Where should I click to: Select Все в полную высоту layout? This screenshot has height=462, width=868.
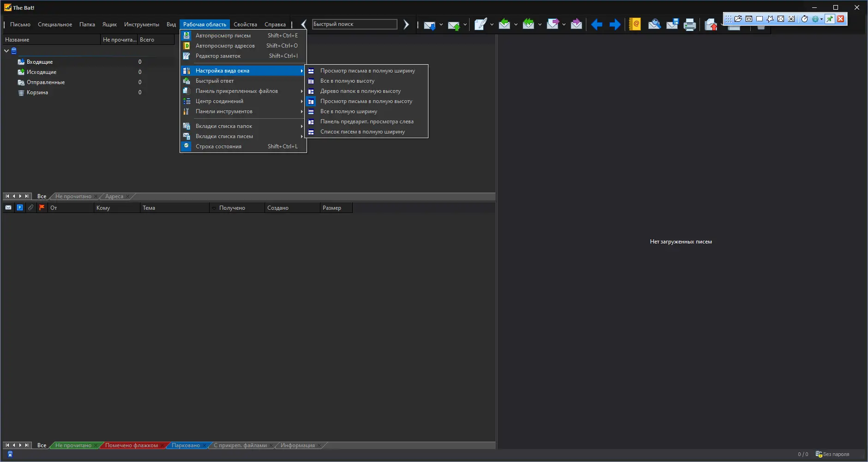click(367, 81)
